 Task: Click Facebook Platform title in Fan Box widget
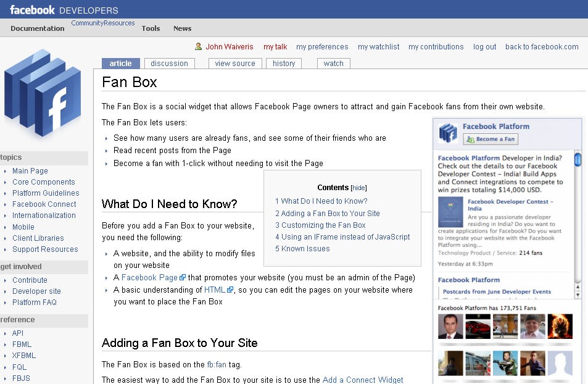495,127
